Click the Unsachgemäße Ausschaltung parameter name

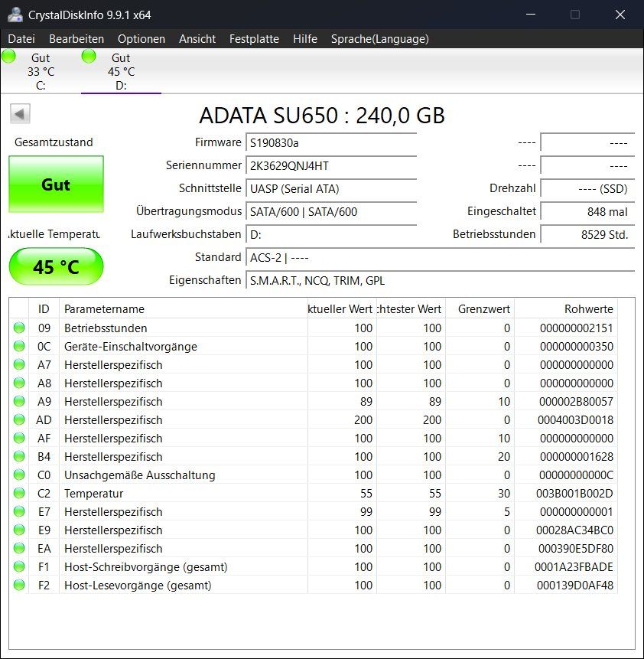(139, 475)
